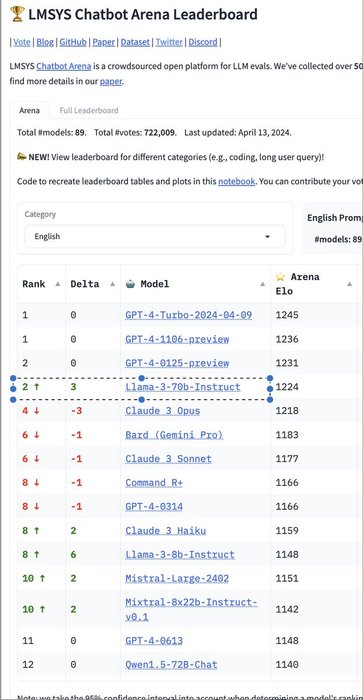Screen dimensions: 363x700
Task: Open the notebook link
Action: [236, 182]
